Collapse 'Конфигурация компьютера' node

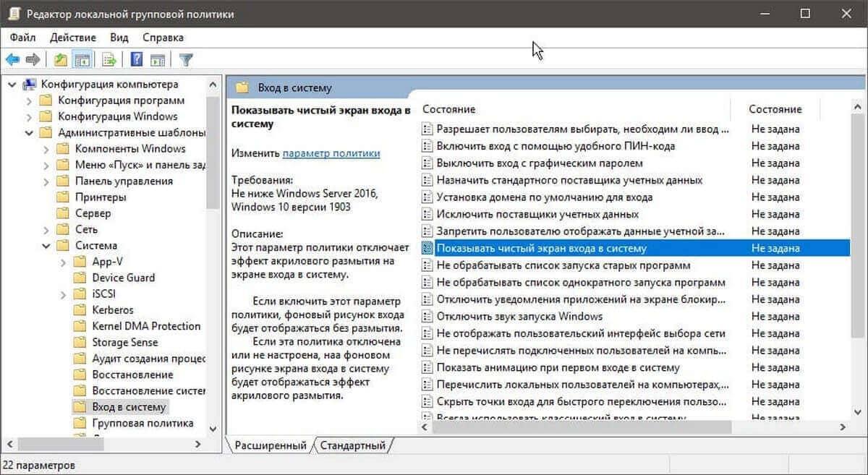(12, 84)
